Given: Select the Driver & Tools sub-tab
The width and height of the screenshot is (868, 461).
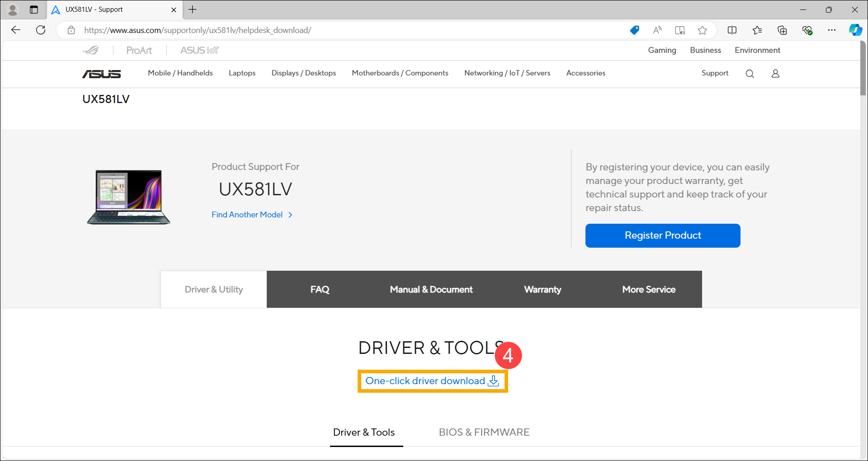Looking at the screenshot, I should pos(364,433).
